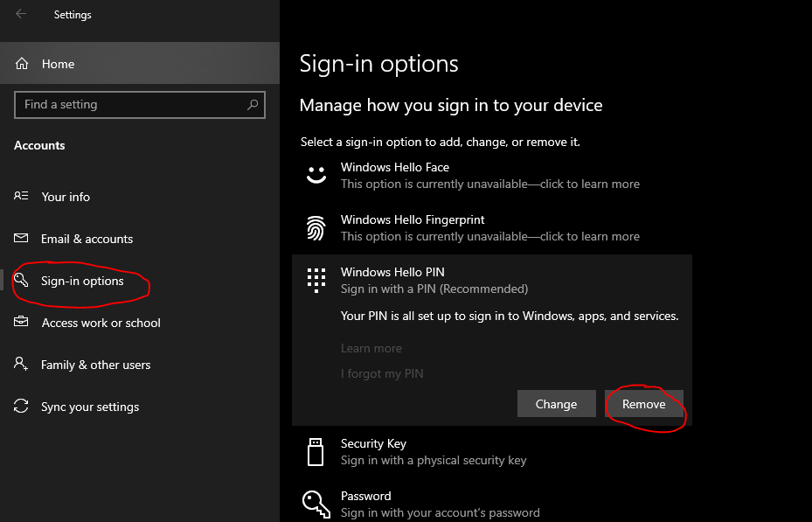The height and width of the screenshot is (522, 812).
Task: Click 'Manage how you sign in' heading
Action: [451, 106]
